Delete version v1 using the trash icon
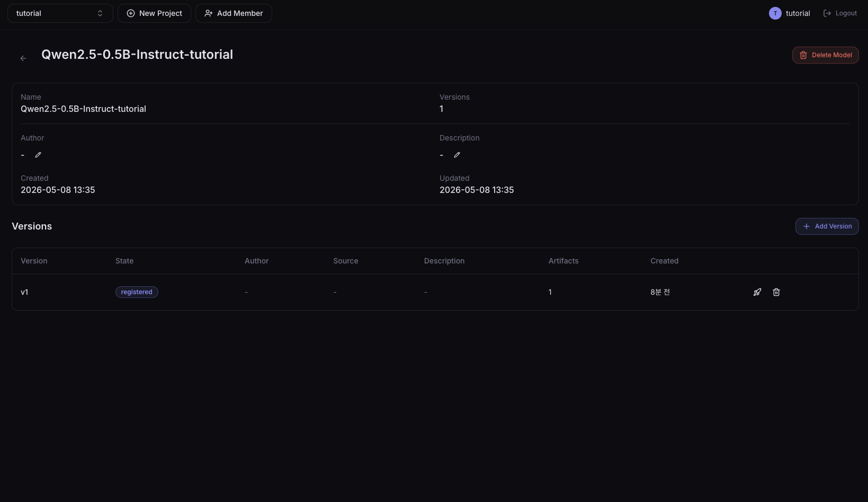This screenshot has width=868, height=502. coord(776,292)
